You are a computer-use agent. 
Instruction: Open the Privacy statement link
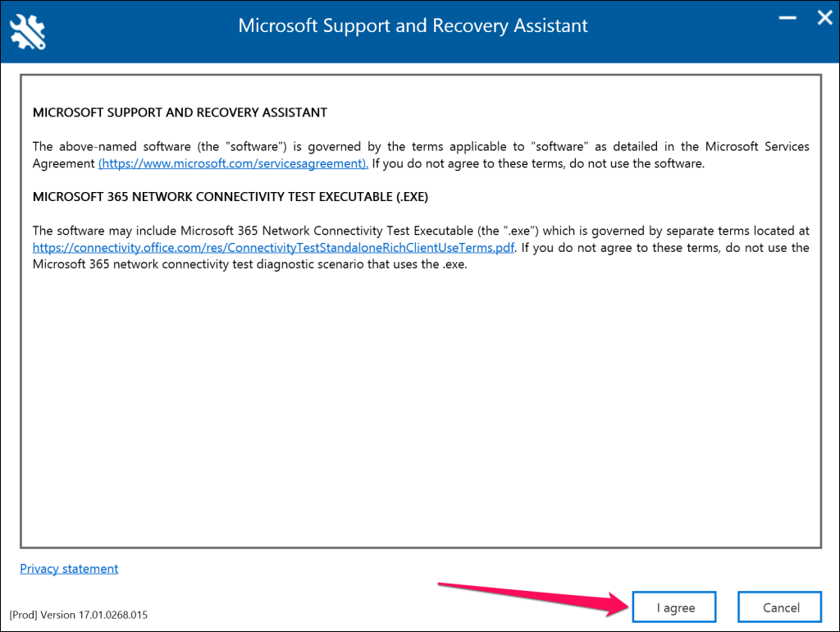(x=69, y=569)
